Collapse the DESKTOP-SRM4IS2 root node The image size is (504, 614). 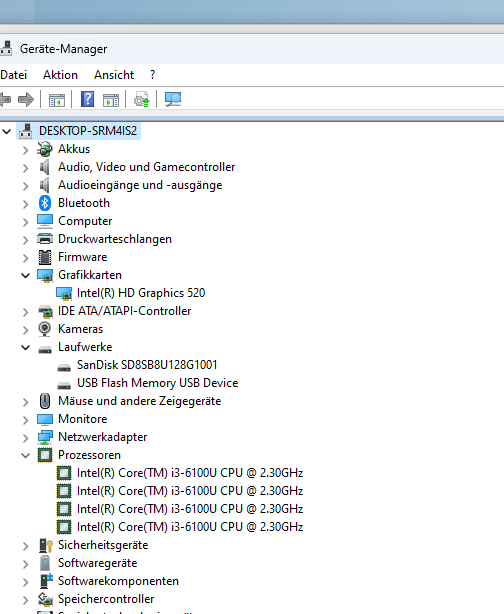tap(7, 132)
